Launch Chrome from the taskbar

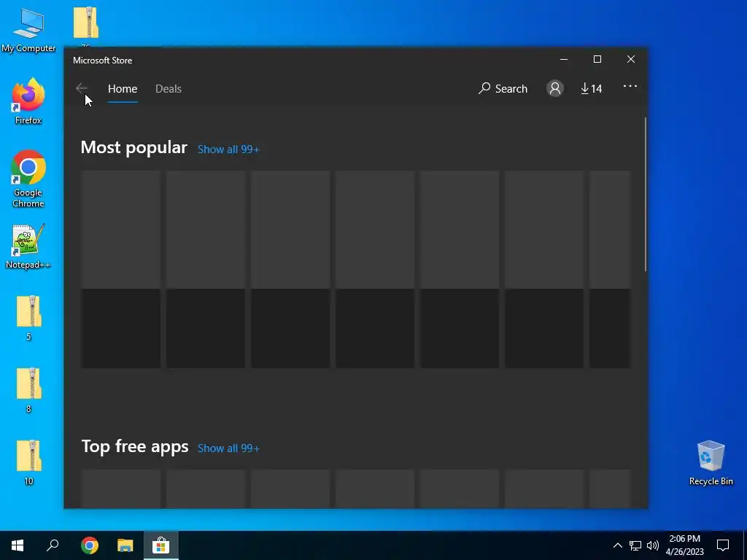(x=90, y=545)
